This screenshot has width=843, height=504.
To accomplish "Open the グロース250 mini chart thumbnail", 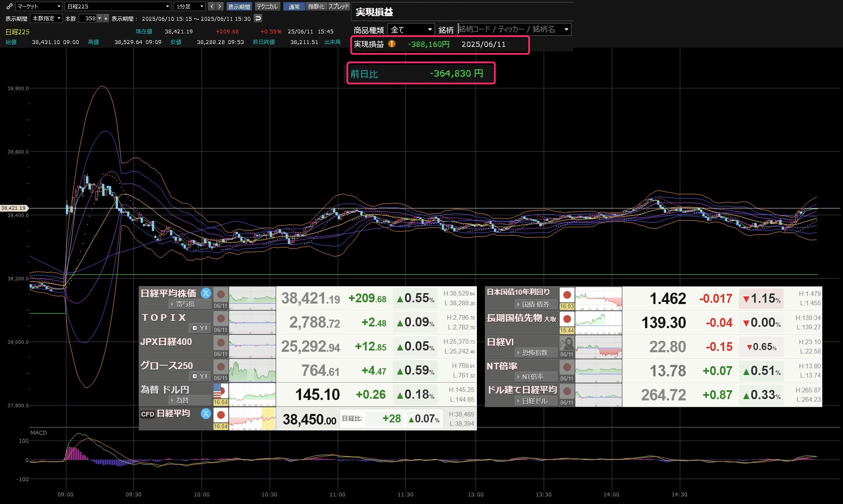I will [x=252, y=370].
